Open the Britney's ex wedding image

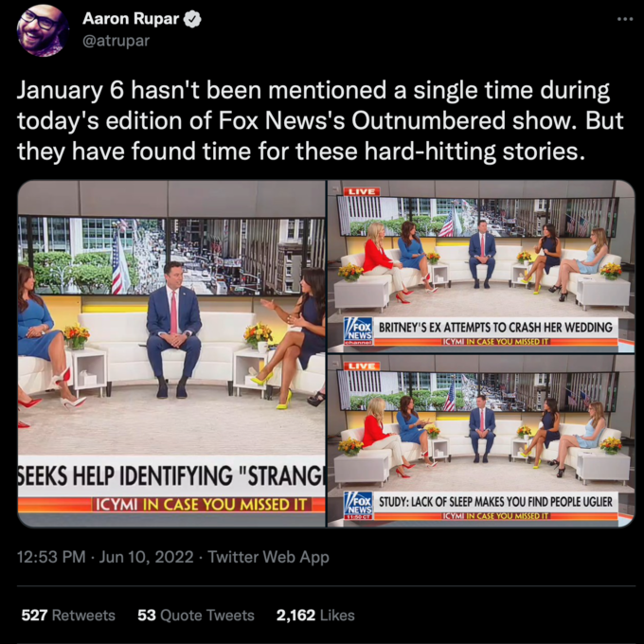click(481, 266)
